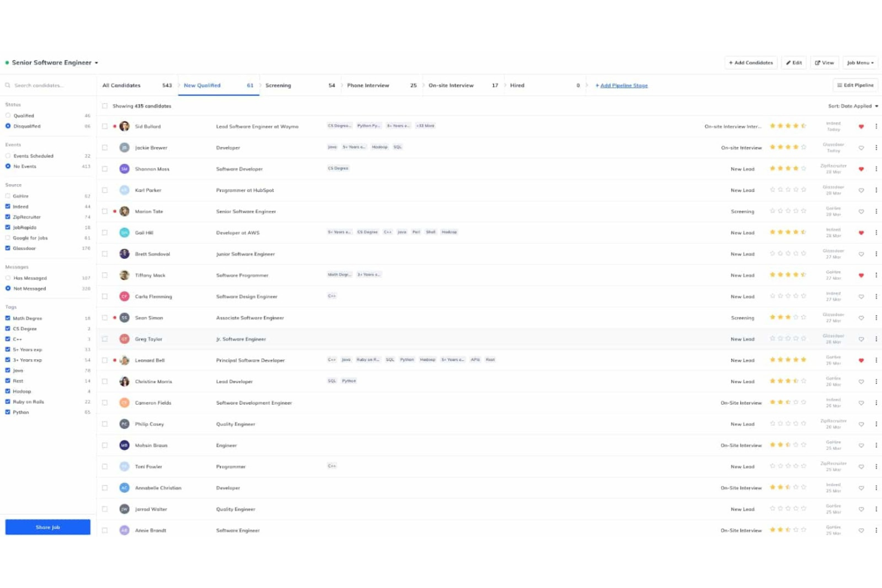Click the Share Job button
The height and width of the screenshot is (588, 882).
[48, 527]
